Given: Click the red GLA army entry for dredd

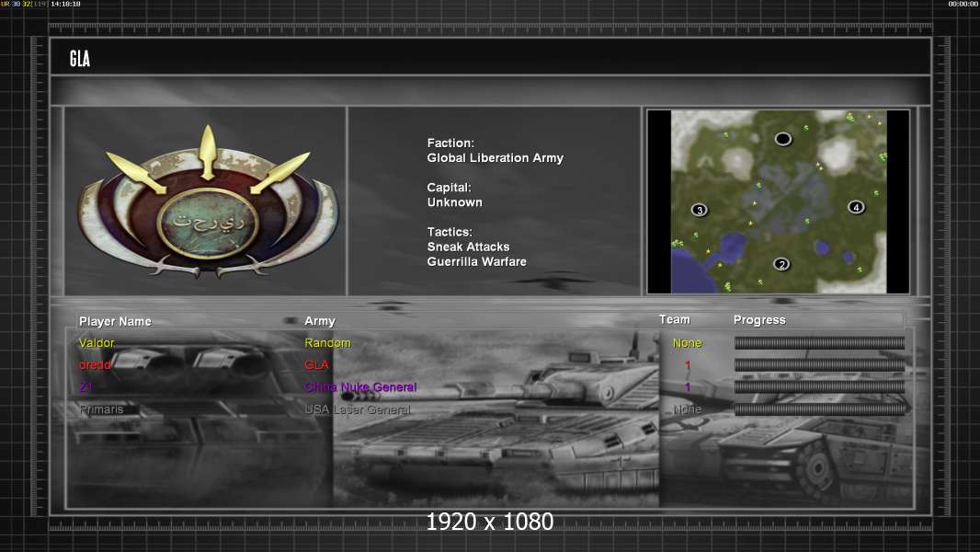Looking at the screenshot, I should (316, 364).
